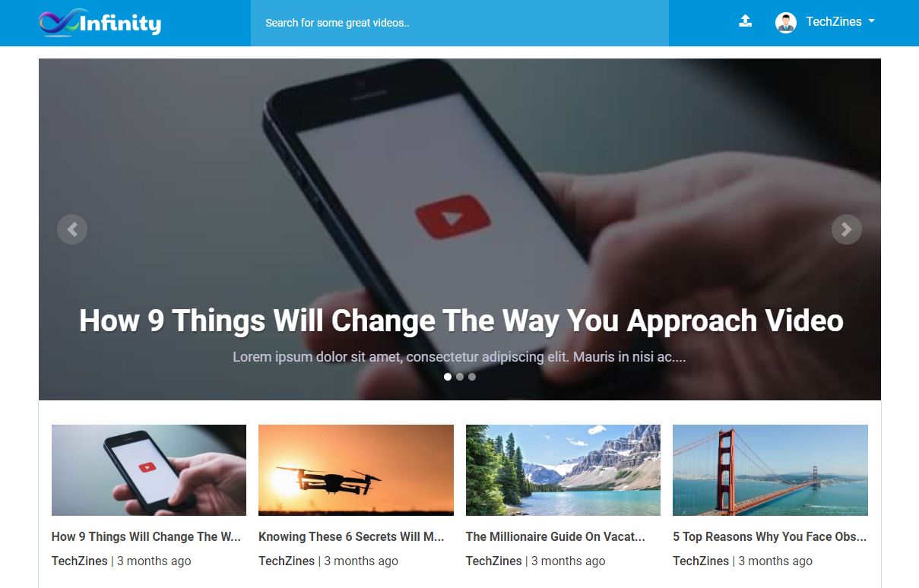Click TechZines channel under the first video
The width and height of the screenshot is (919, 588).
(x=80, y=561)
